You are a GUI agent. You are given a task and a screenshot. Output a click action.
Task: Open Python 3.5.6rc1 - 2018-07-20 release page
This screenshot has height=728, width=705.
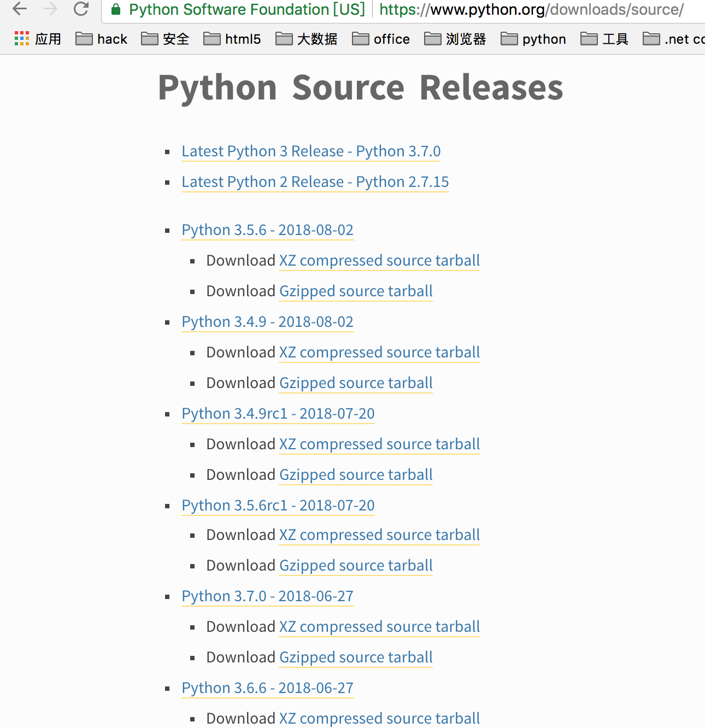tap(278, 505)
